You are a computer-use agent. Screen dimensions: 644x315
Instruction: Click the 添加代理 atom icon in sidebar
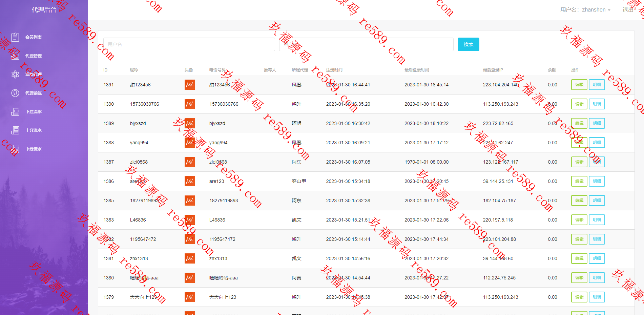click(x=15, y=74)
